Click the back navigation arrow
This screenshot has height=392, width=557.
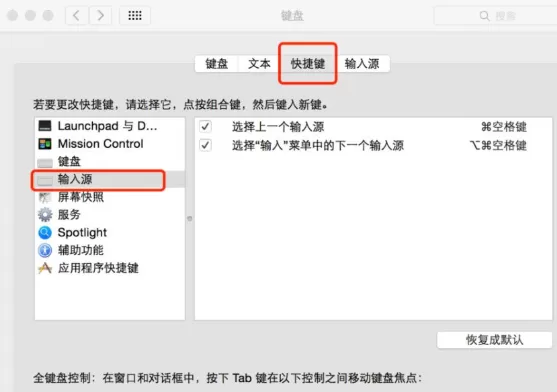pos(76,15)
